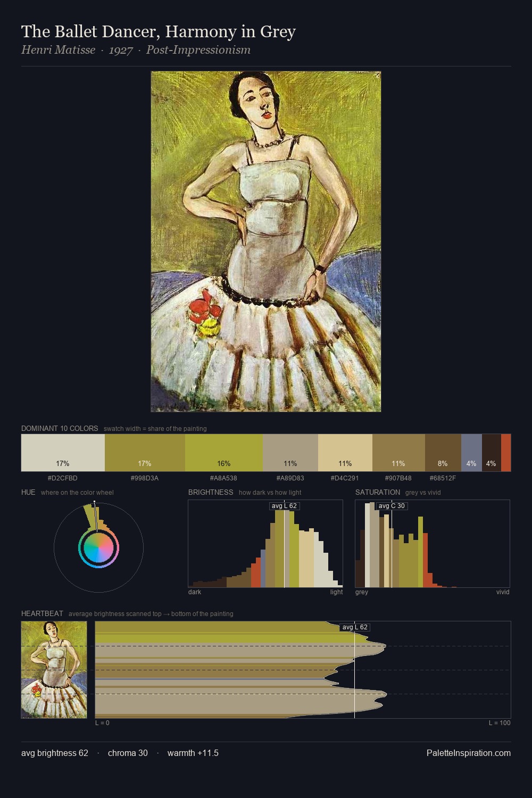
Task: Click the 'L = 100' axis label
Action: [500, 723]
